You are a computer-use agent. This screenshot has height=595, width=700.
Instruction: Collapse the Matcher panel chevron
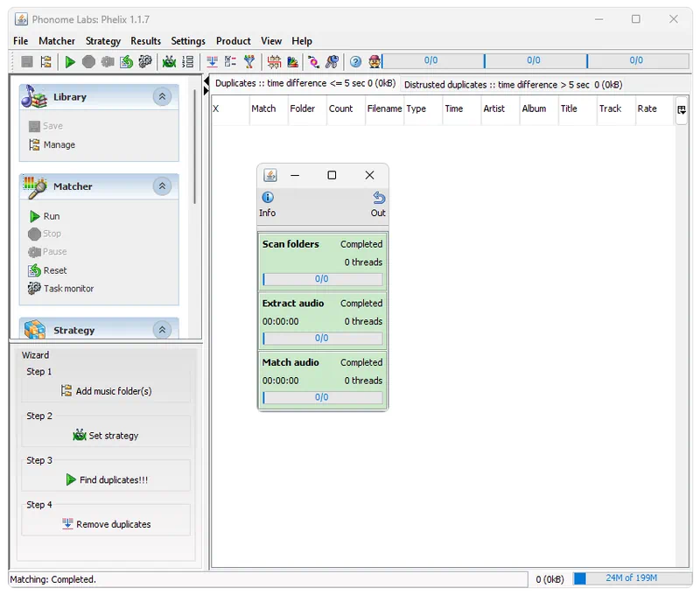[x=162, y=185]
